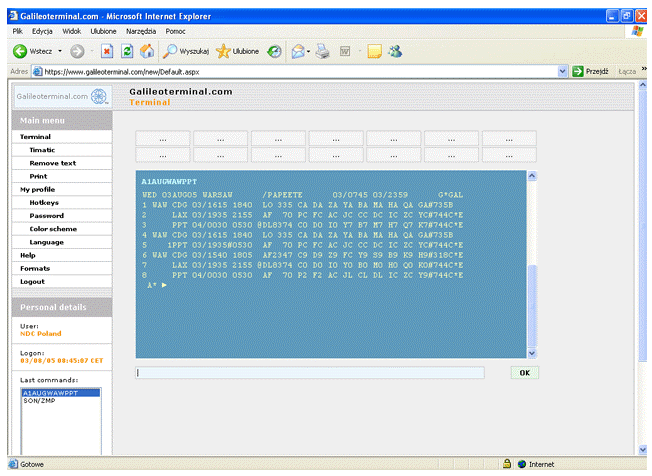Open Hotkeys settings
Image resolution: width=652 pixels, height=476 pixels.
(x=62, y=203)
